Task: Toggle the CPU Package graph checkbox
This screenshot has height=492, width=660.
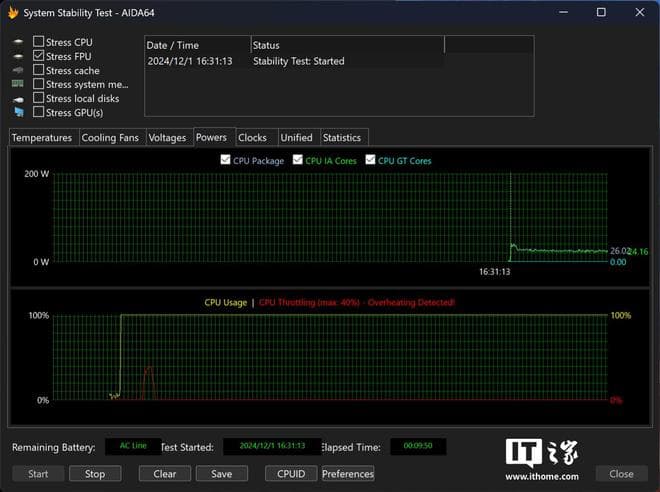Action: 224,160
